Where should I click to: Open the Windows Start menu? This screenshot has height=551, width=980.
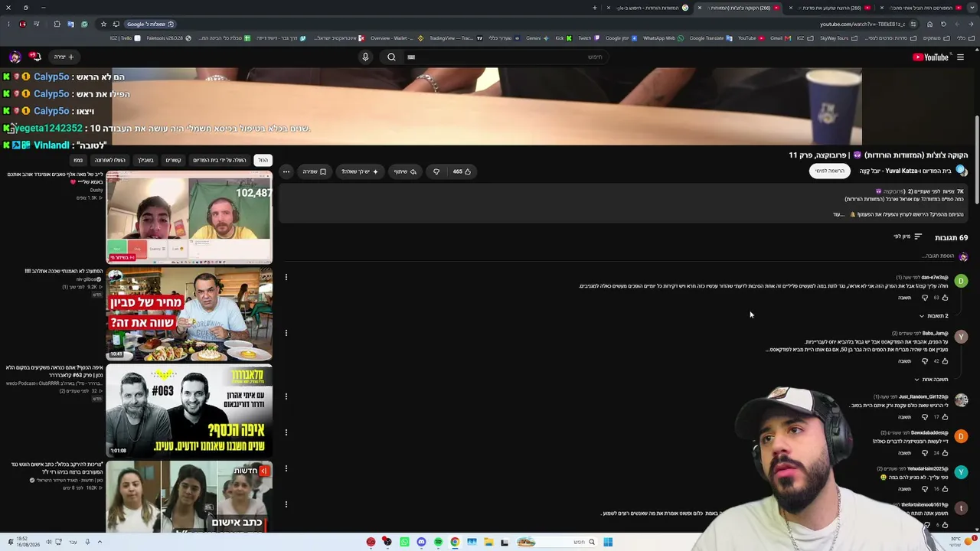[x=608, y=542]
